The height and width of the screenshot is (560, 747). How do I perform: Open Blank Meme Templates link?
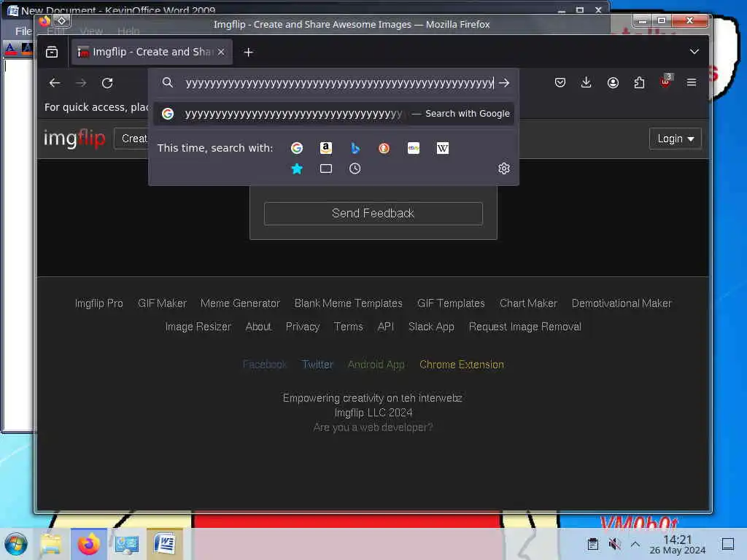(348, 303)
